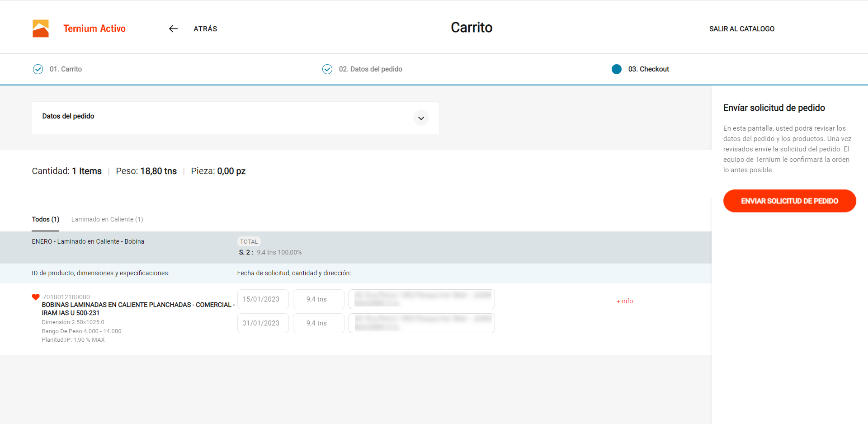Click the back arrow icon

point(173,29)
